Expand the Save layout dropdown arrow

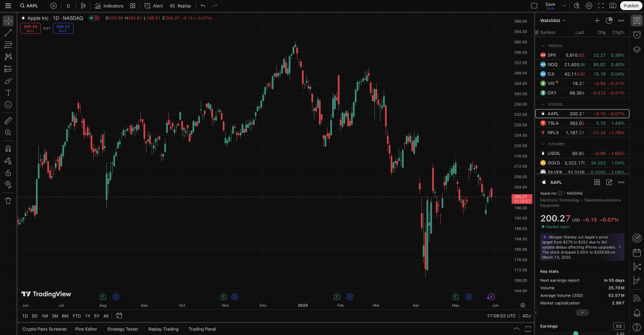[x=564, y=6]
